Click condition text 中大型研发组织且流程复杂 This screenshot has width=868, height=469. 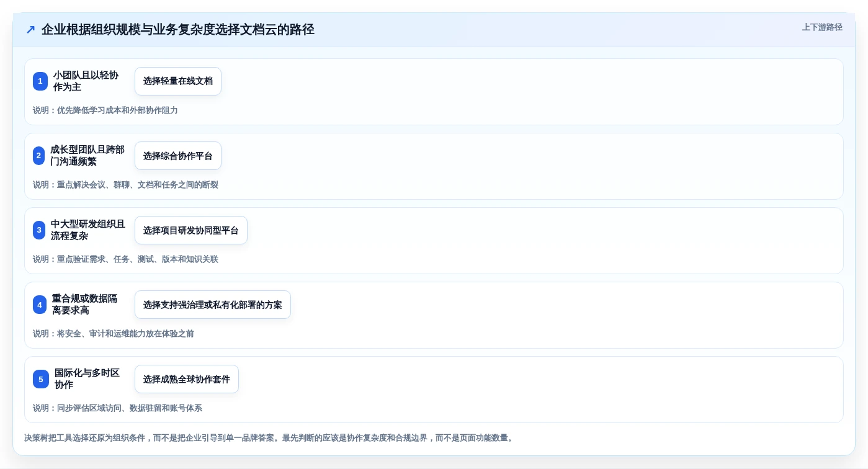click(x=88, y=230)
